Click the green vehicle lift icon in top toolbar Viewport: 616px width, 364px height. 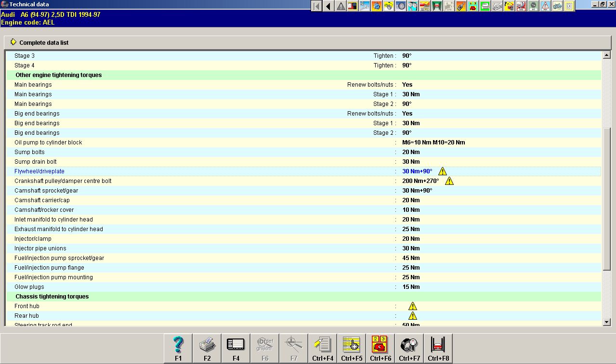click(437, 6)
